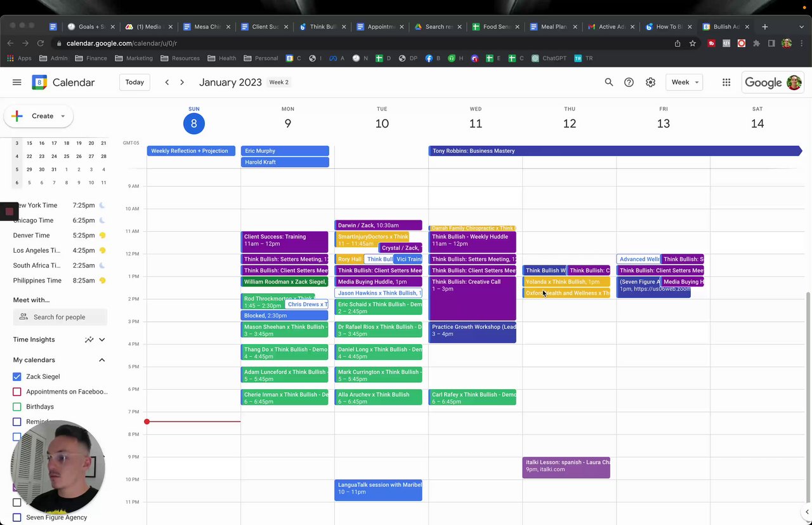This screenshot has width=812, height=525.
Task: Select Sunday the 8th day header
Action: pos(194,123)
